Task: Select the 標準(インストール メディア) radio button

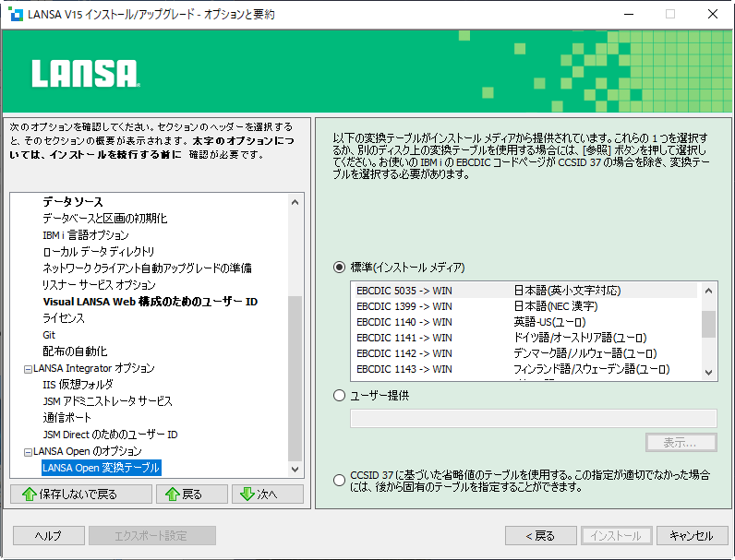Action: 339,268
